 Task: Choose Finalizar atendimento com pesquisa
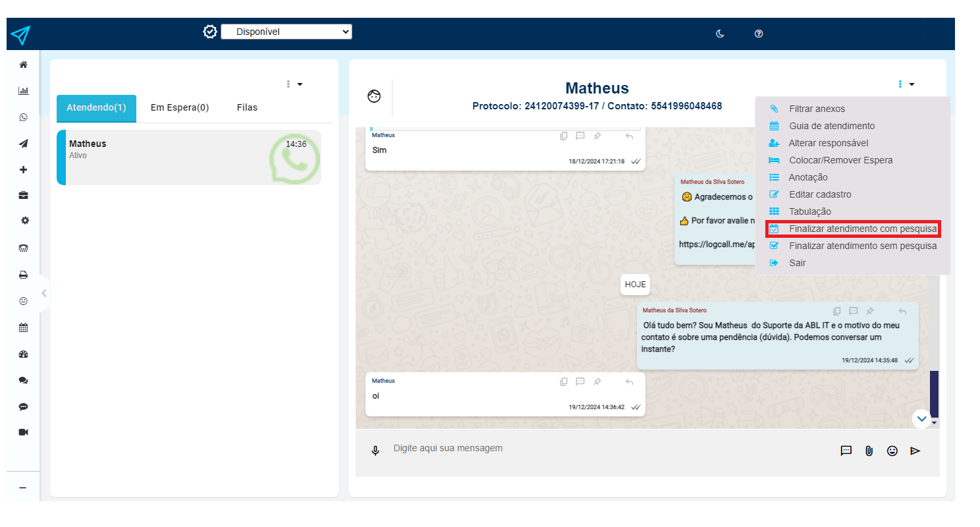(852, 229)
